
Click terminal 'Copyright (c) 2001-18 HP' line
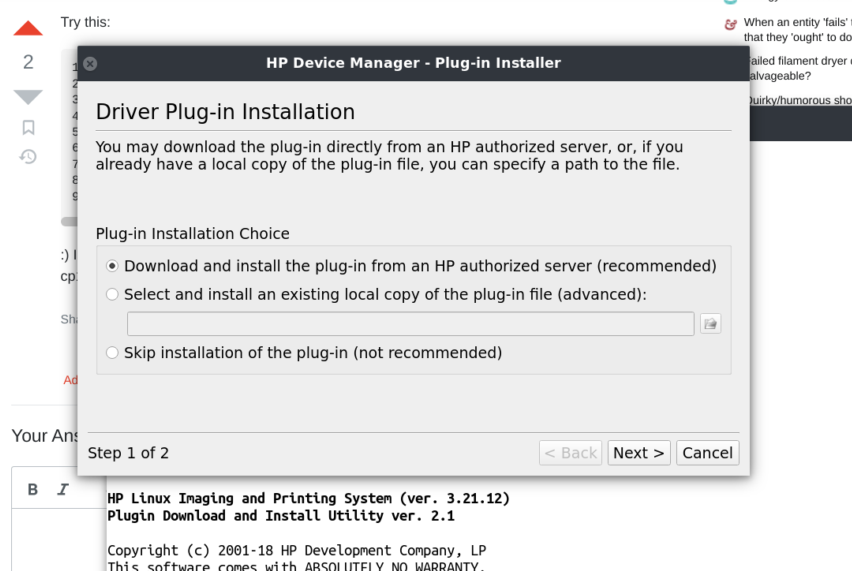297,550
